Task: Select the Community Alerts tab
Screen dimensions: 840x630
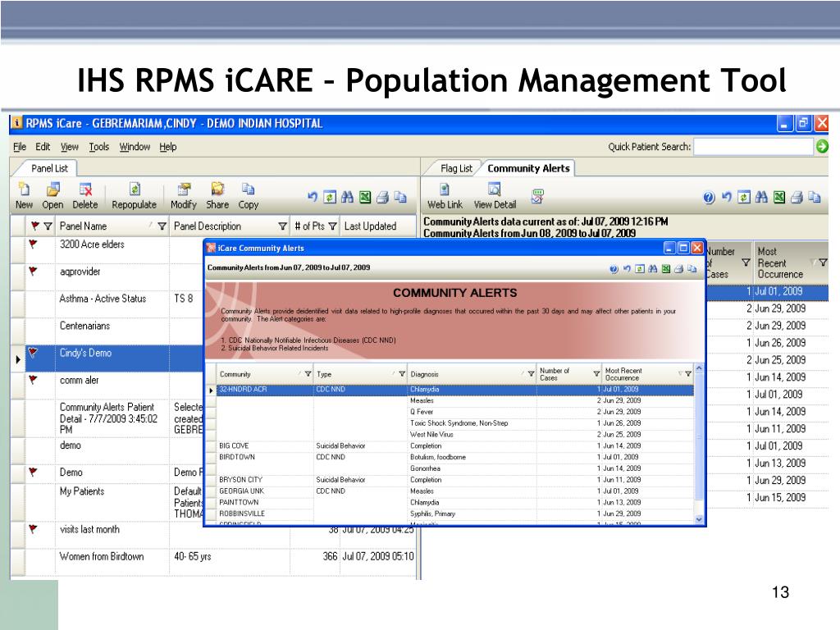Action: coord(528,168)
